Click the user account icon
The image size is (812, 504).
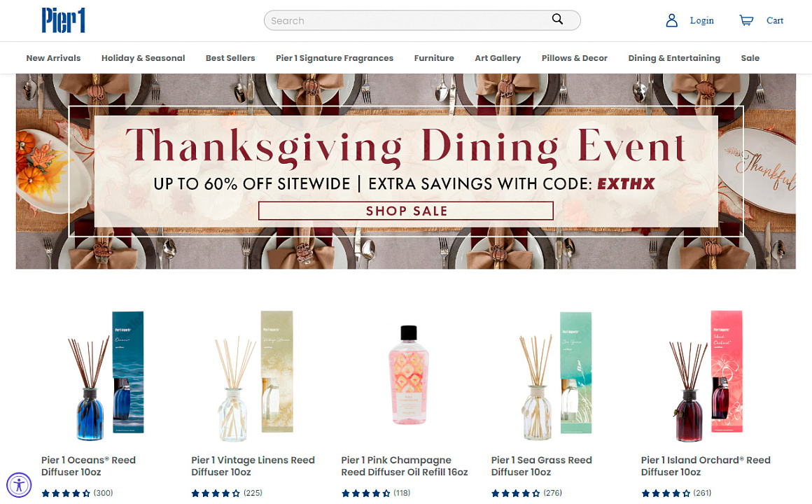tap(672, 20)
